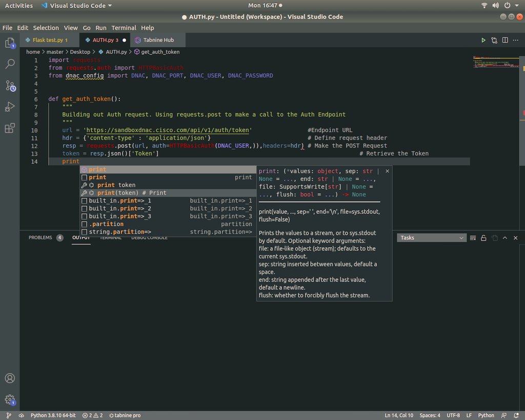
Task: Open the Terminal menu
Action: click(x=124, y=28)
